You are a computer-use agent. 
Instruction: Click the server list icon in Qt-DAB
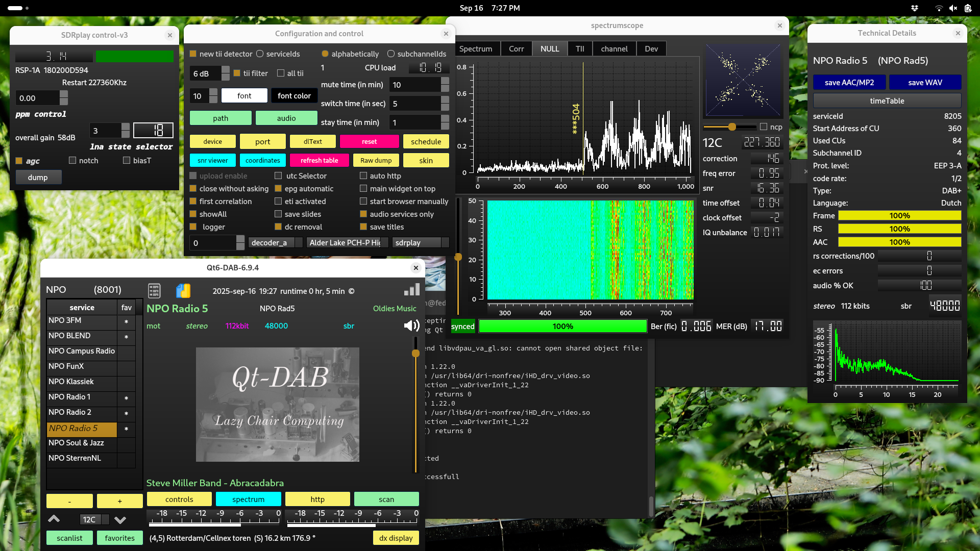point(154,291)
